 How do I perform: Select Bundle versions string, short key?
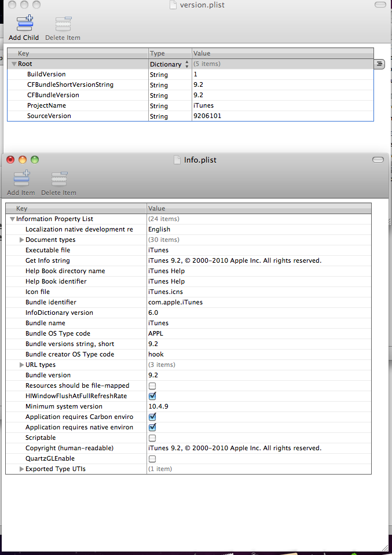pos(69,344)
